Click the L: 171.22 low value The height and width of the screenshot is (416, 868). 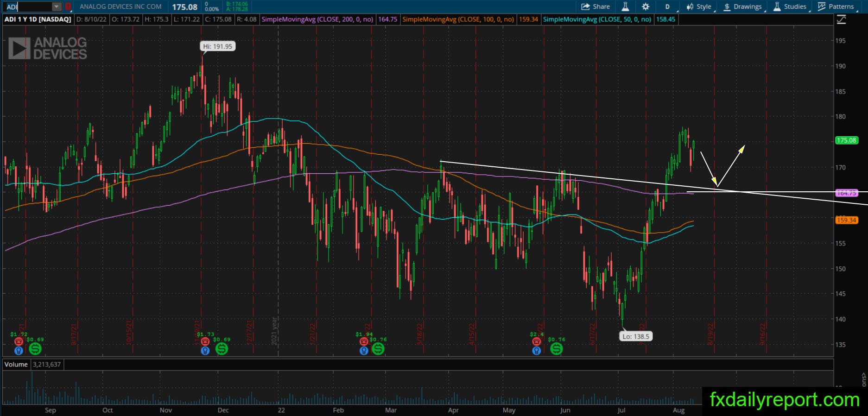pos(187,19)
